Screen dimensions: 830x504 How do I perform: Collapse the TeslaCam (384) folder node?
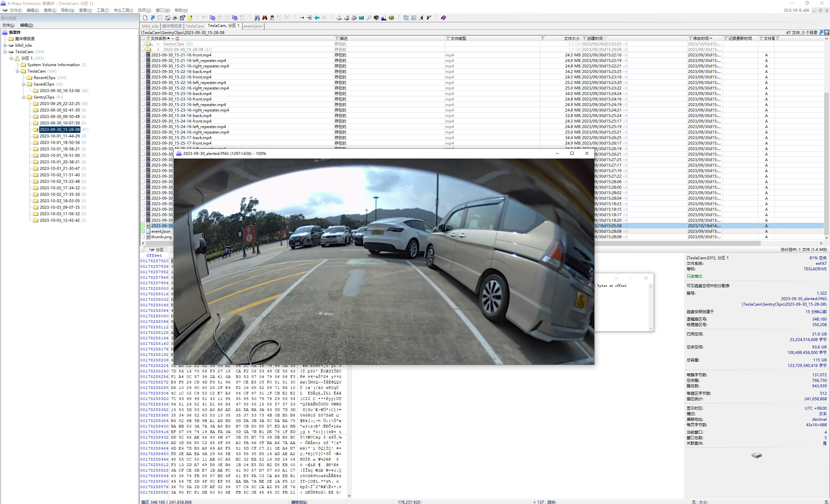point(18,71)
